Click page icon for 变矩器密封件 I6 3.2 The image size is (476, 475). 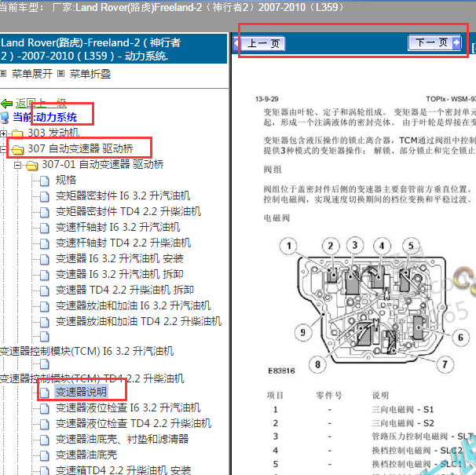point(45,197)
